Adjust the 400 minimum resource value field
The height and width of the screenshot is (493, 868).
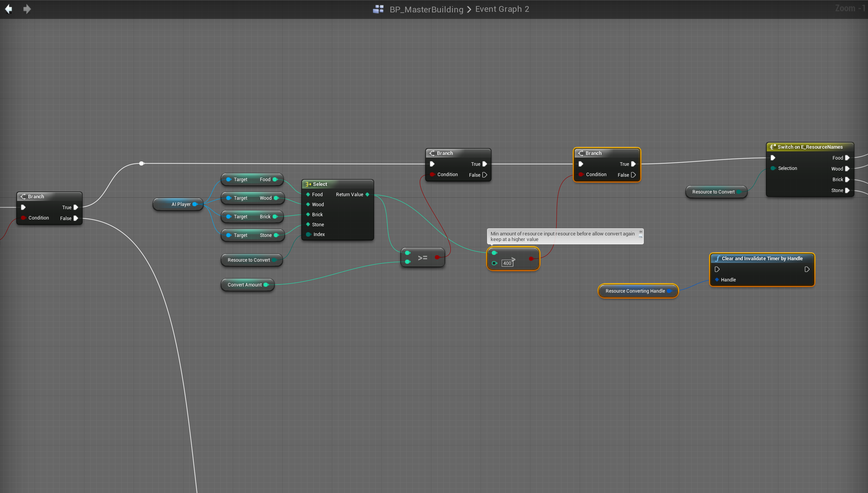pos(507,263)
